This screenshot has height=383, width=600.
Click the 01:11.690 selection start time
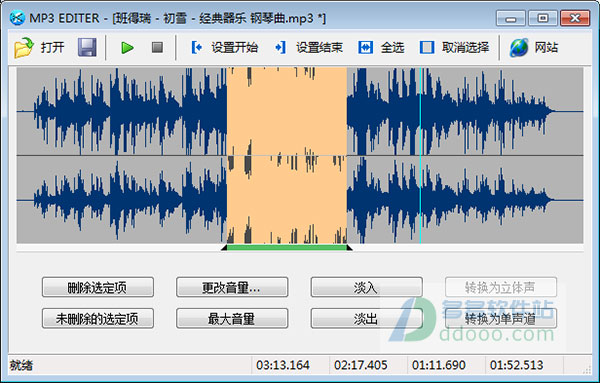coord(439,365)
